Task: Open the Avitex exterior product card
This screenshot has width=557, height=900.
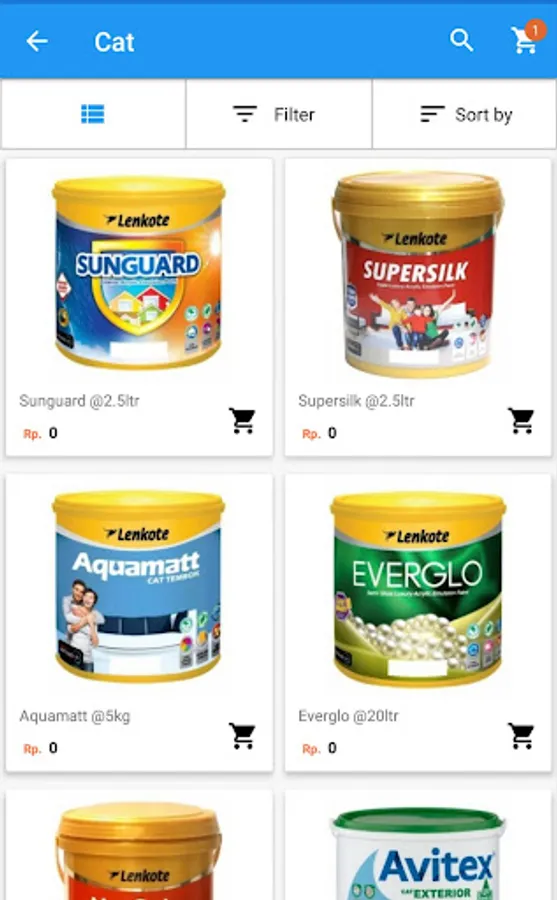Action: click(418, 845)
